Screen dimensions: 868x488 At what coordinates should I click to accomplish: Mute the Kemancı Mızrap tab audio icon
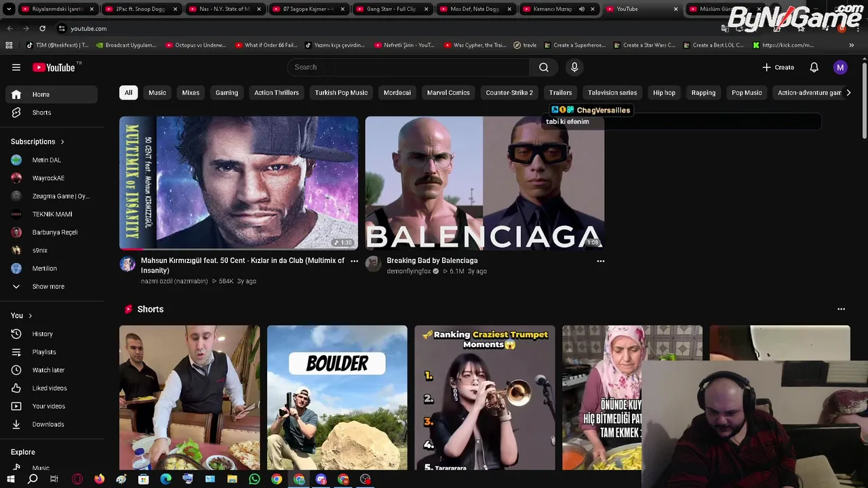tap(581, 9)
